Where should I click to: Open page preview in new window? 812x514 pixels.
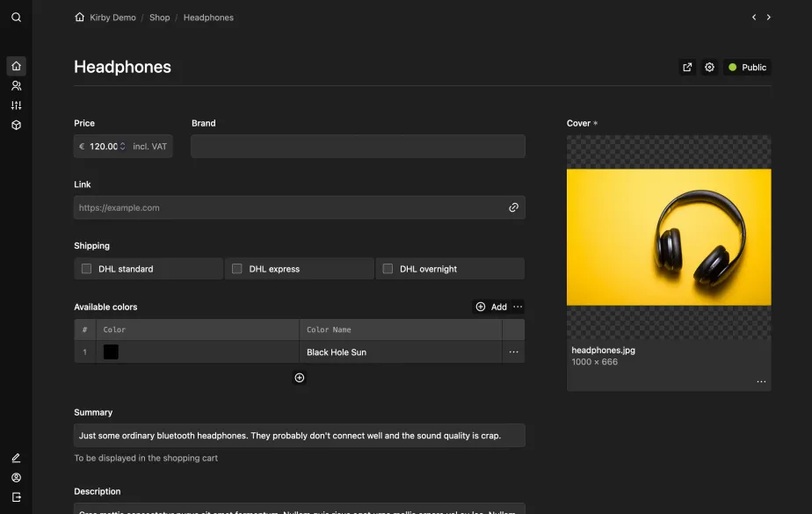click(x=687, y=68)
